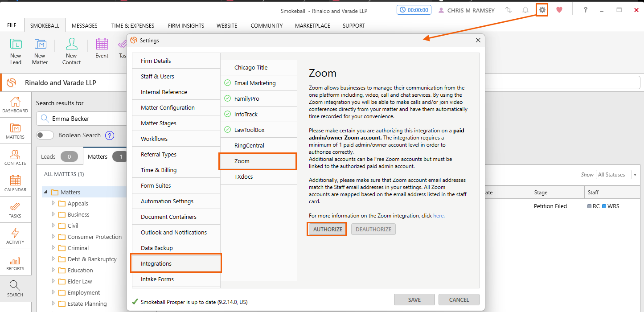
Task: Select InfoTrack integration
Action: click(258, 115)
